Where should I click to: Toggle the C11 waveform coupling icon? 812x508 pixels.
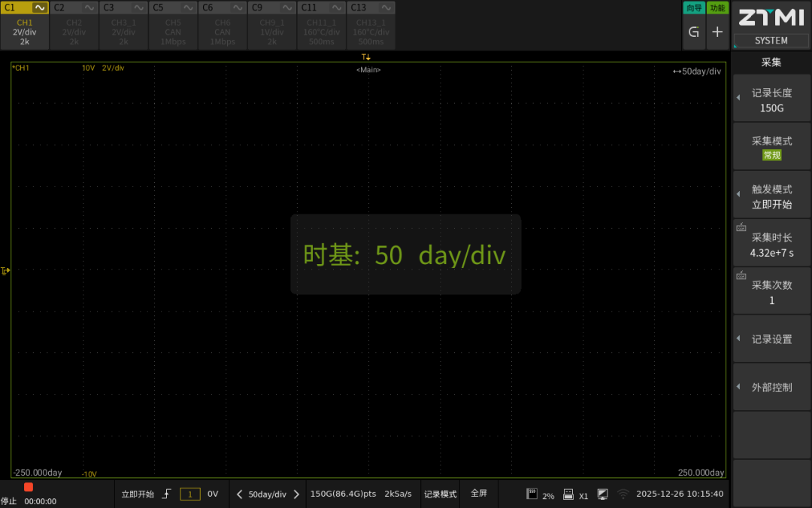click(337, 8)
